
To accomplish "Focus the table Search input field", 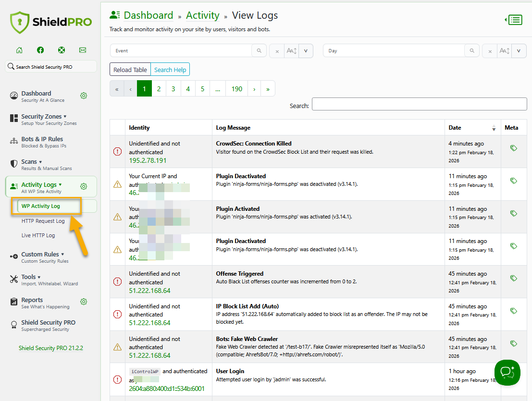I will (x=420, y=104).
